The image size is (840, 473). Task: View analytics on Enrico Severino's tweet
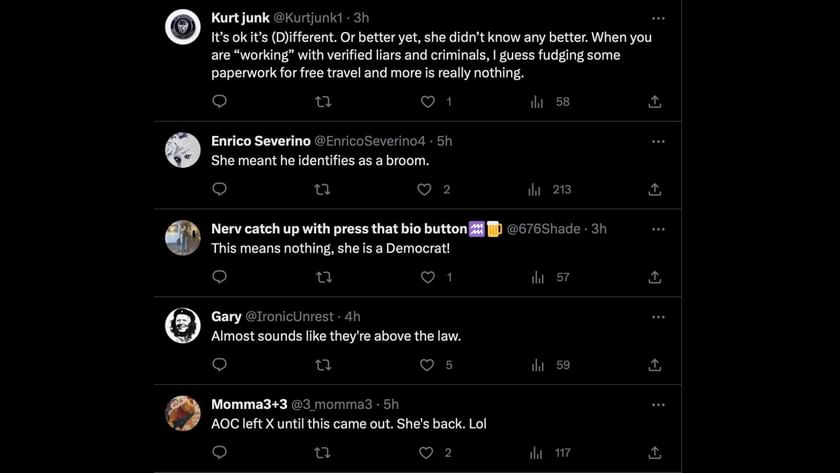point(535,189)
